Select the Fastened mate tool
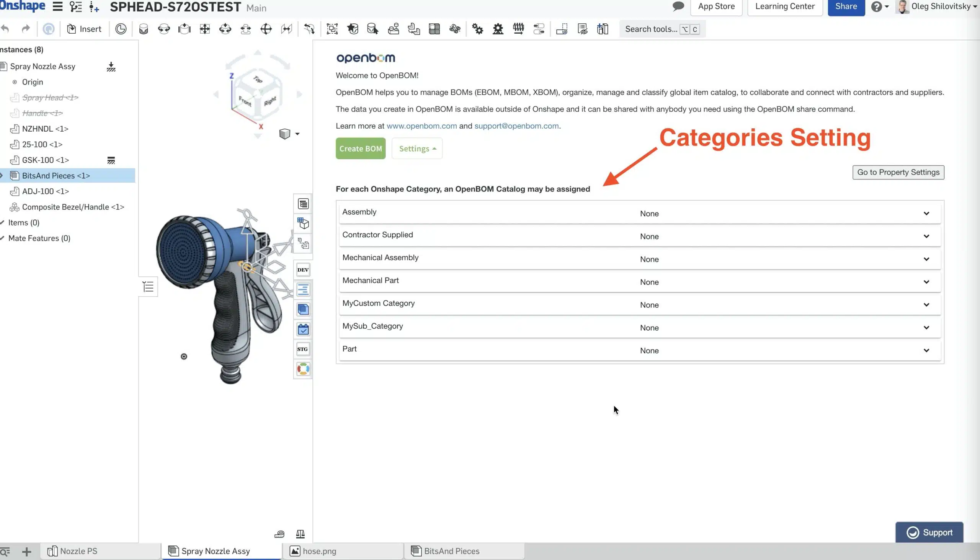Image resolution: width=980 pixels, height=560 pixels. pos(144,29)
